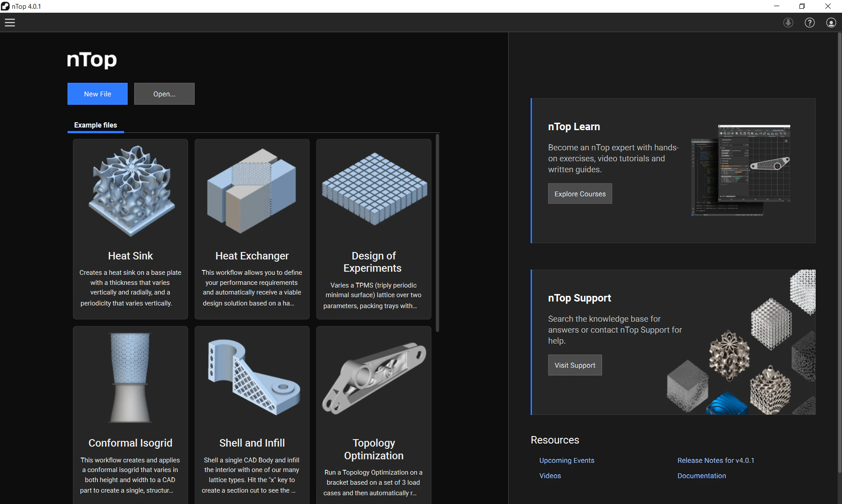Click the Open... button
Viewport: 842px width, 504px height.
(164, 94)
